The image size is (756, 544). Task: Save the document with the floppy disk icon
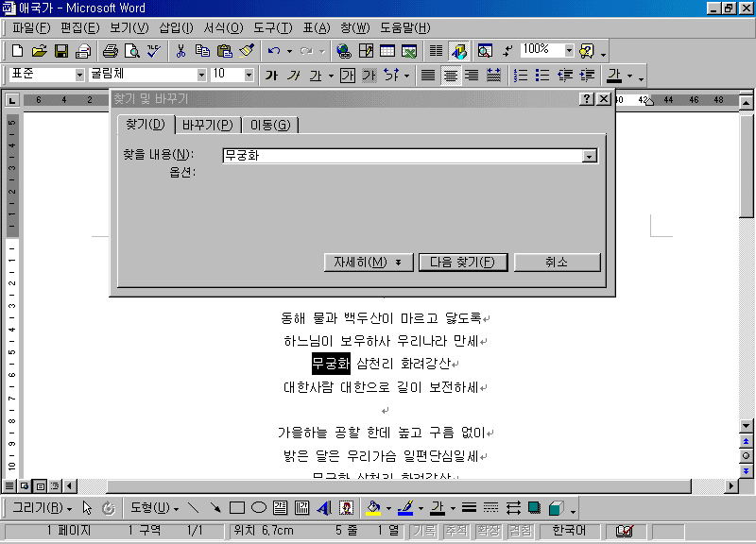[61, 51]
